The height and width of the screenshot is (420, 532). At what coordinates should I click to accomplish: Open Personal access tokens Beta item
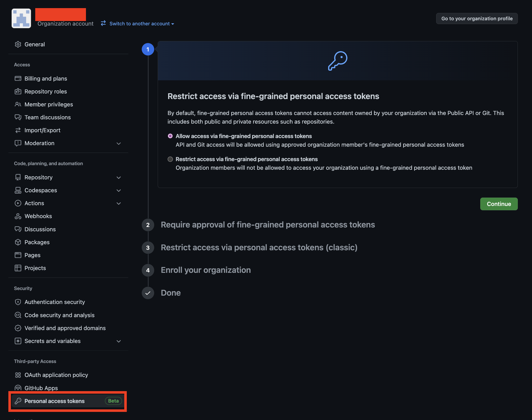tap(55, 401)
